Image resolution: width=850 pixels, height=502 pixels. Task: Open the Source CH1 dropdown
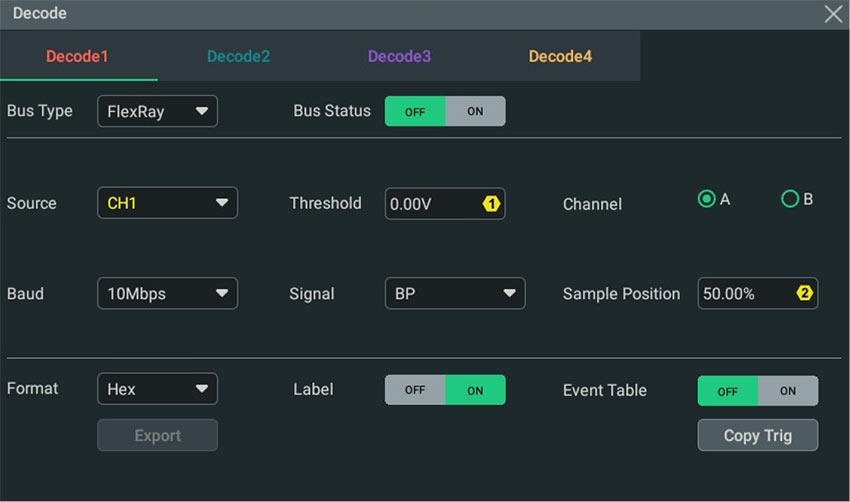(168, 203)
